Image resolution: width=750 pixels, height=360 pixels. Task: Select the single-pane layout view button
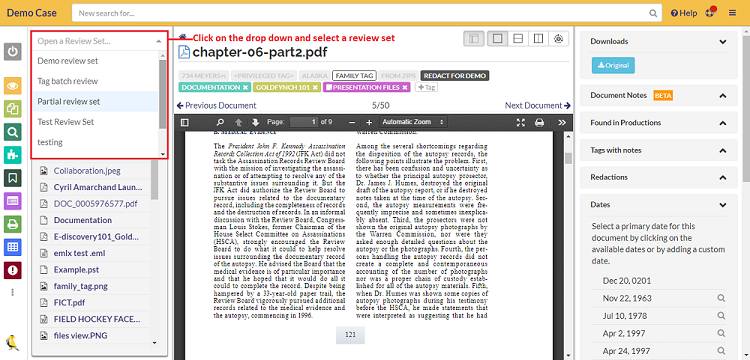pos(497,39)
